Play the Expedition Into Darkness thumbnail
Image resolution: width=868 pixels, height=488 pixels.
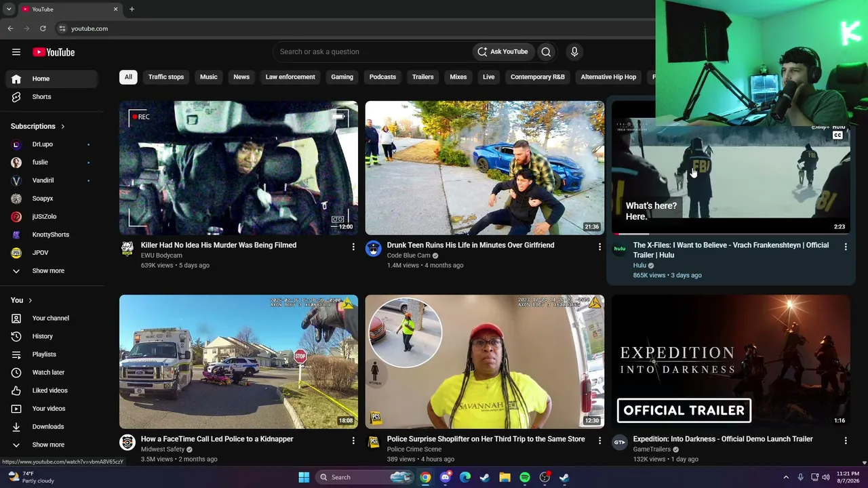click(731, 361)
